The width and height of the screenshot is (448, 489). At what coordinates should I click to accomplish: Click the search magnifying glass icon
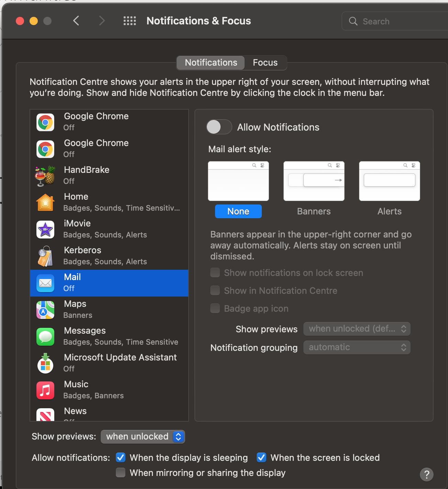tap(353, 21)
